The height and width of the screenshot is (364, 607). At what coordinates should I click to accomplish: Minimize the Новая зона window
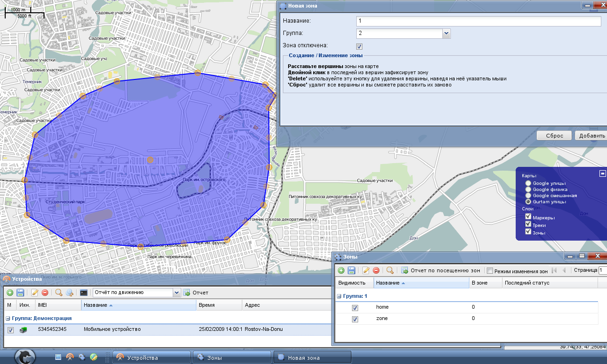point(587,6)
